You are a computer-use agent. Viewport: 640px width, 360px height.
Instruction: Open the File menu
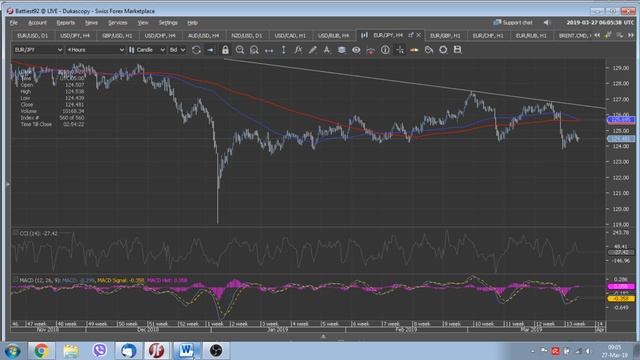13,23
